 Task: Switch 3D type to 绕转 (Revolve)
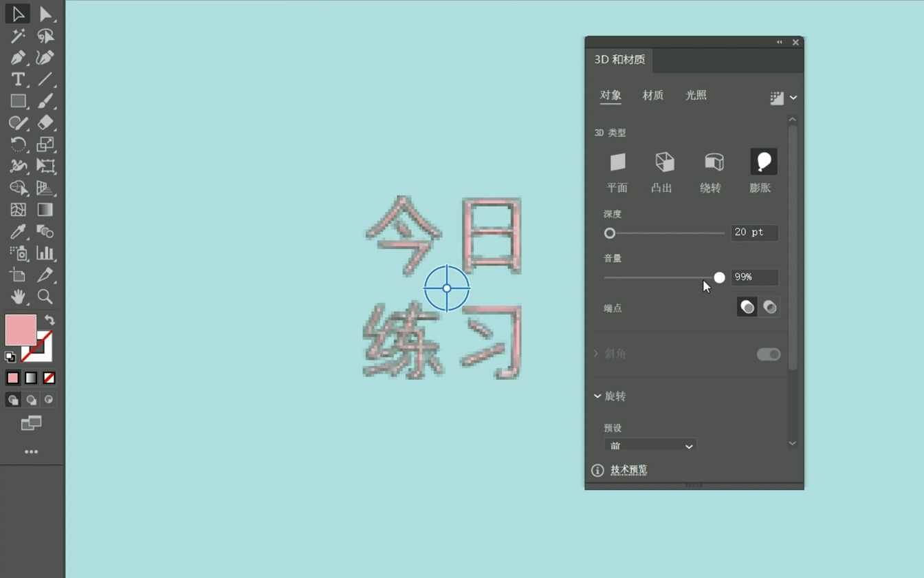[x=711, y=162]
